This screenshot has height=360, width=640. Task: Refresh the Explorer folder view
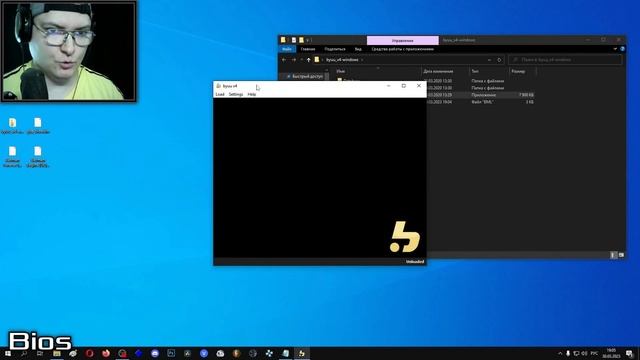click(499, 60)
